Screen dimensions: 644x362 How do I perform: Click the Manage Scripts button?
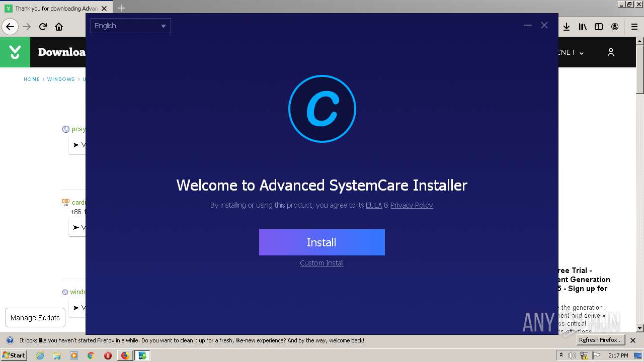pyautogui.click(x=35, y=318)
